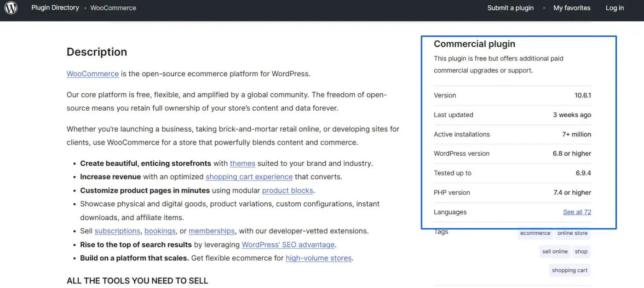The width and height of the screenshot is (644, 288).
Task: Click the WordPress logo icon
Action: pyautogui.click(x=11, y=8)
